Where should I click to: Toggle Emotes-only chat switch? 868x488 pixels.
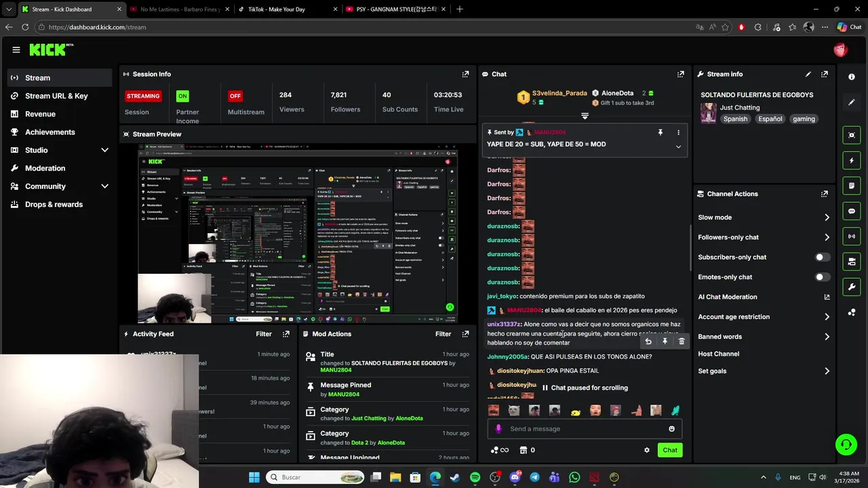822,277
